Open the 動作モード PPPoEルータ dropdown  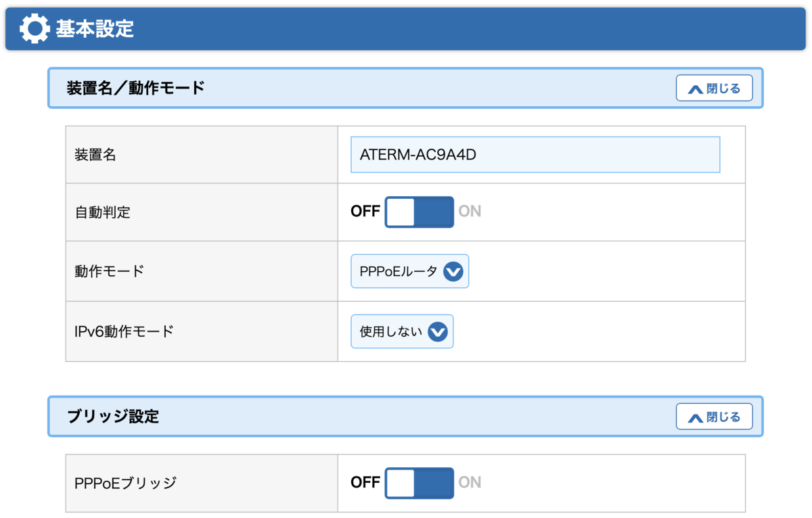coord(399,272)
